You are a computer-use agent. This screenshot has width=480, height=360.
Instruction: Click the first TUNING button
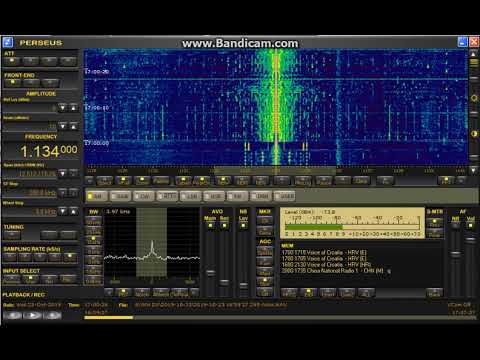coord(12,235)
